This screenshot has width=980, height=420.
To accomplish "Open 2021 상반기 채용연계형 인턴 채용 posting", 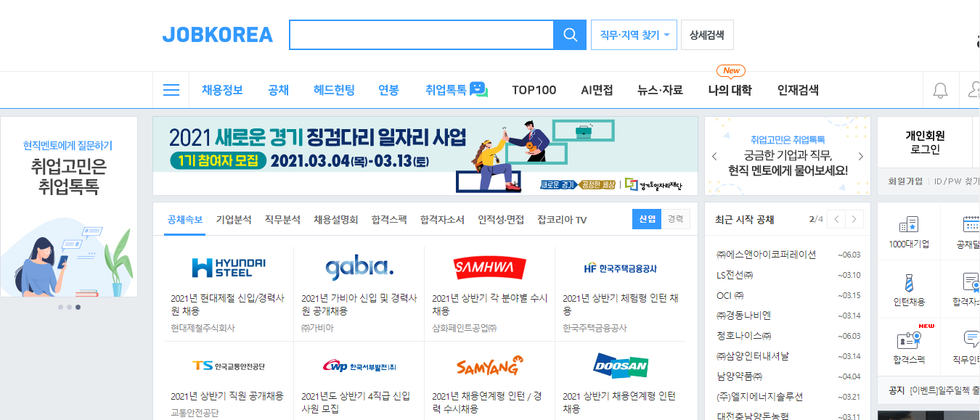I will [619, 402].
